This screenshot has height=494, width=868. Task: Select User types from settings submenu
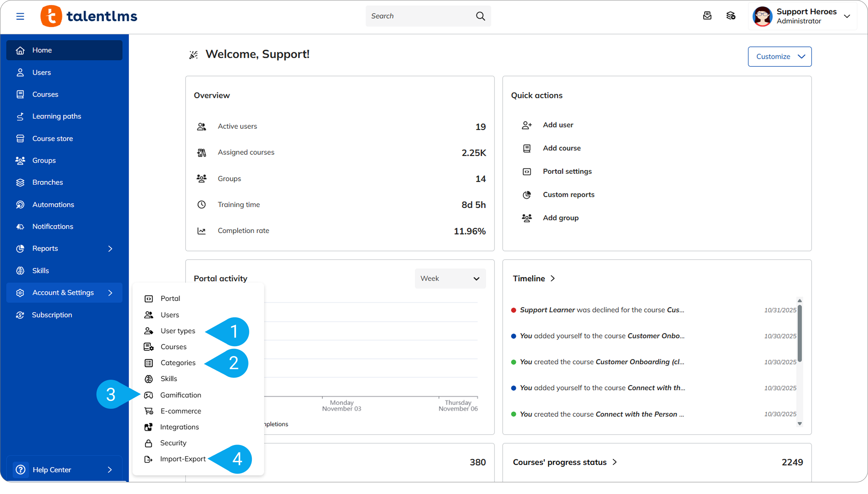pos(178,331)
